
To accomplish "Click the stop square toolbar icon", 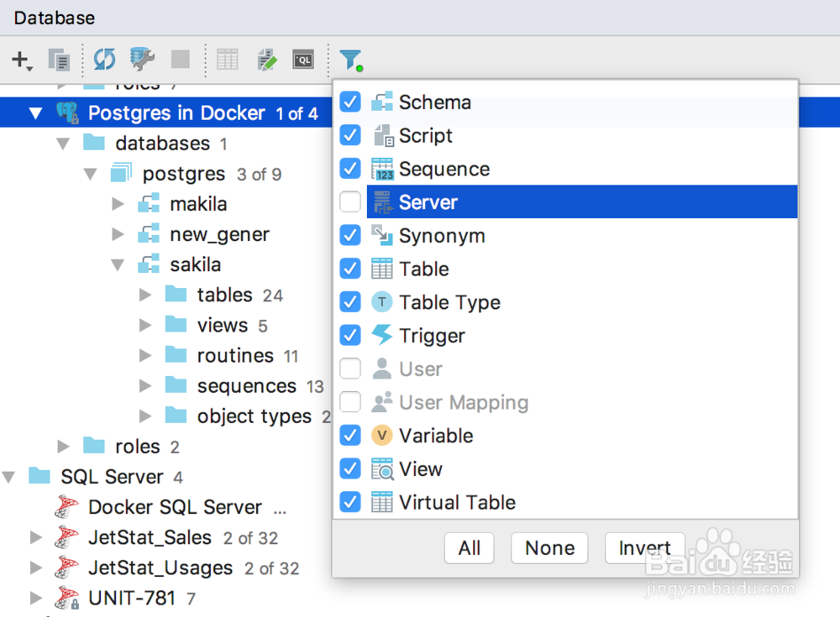I will 180,60.
